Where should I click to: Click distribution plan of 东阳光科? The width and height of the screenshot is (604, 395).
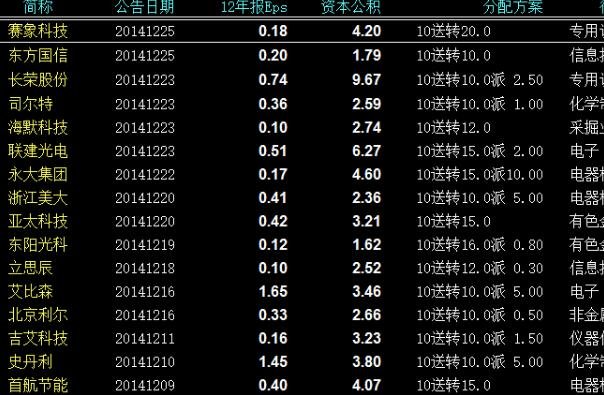pos(480,245)
